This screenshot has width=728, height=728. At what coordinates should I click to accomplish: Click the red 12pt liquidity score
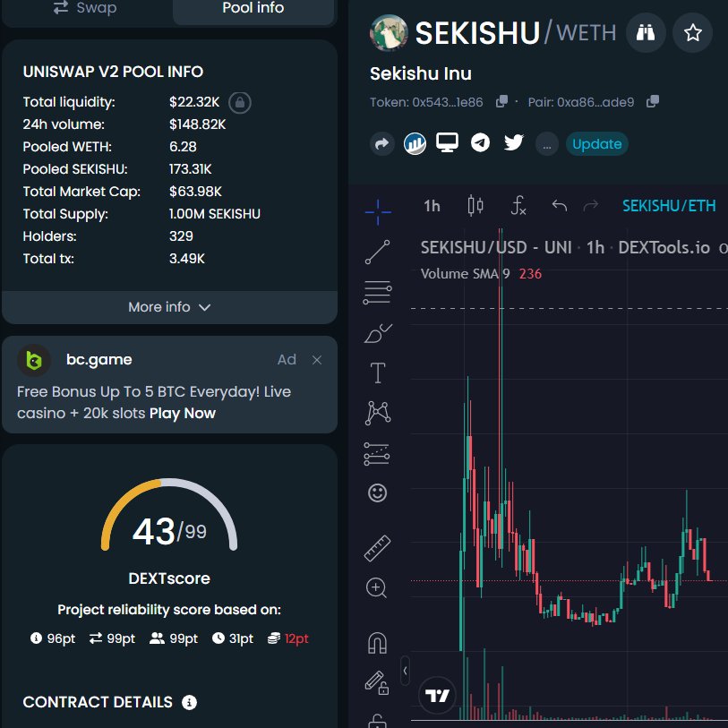[x=287, y=638]
